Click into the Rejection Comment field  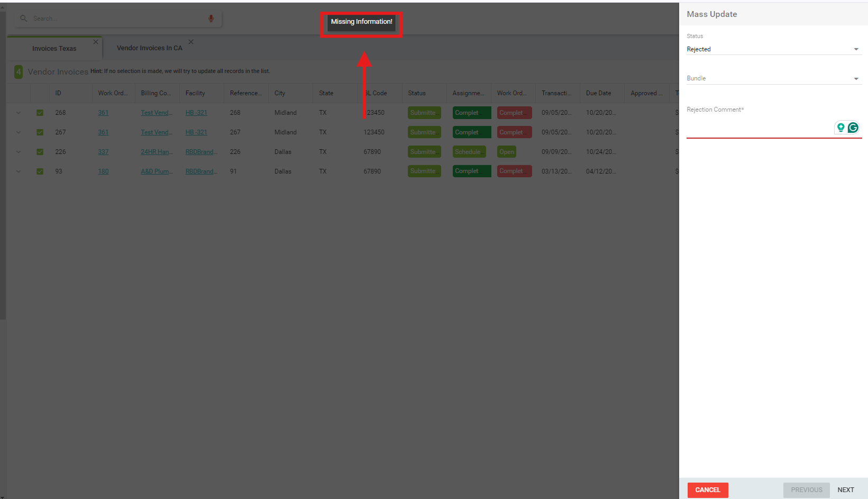(759, 129)
